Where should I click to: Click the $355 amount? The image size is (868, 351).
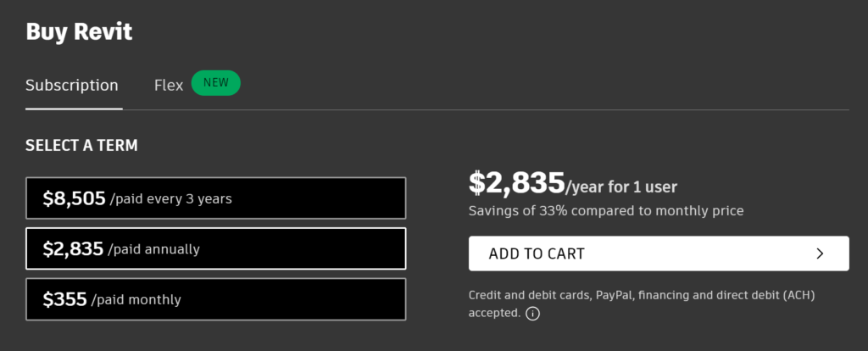pos(64,299)
